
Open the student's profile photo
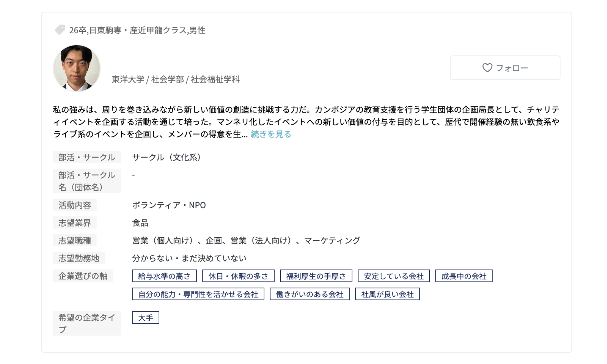click(77, 68)
